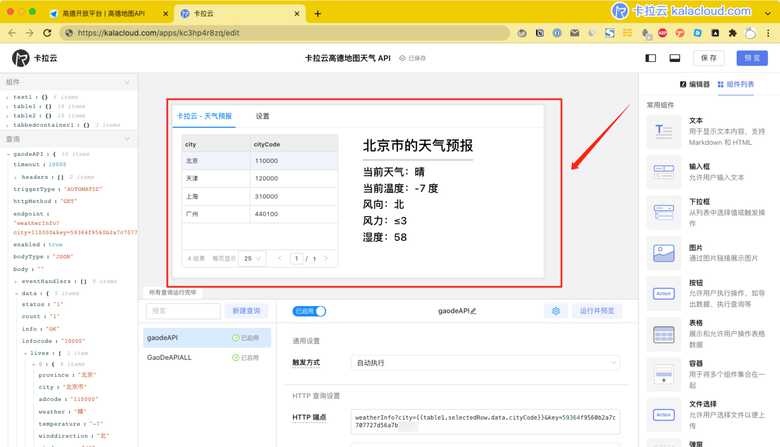780x447 pixels.
Task: Switch to the component list tab
Action: pyautogui.click(x=736, y=85)
